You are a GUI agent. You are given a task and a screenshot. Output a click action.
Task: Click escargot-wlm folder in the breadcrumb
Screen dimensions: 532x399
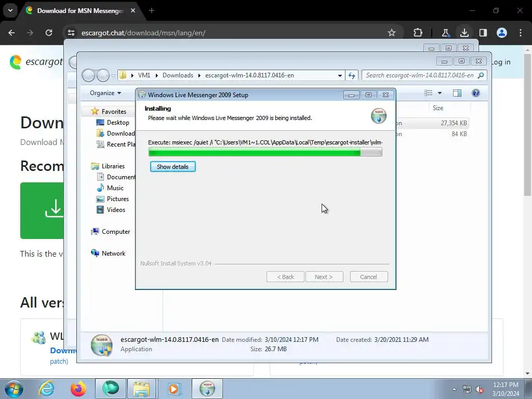point(249,75)
